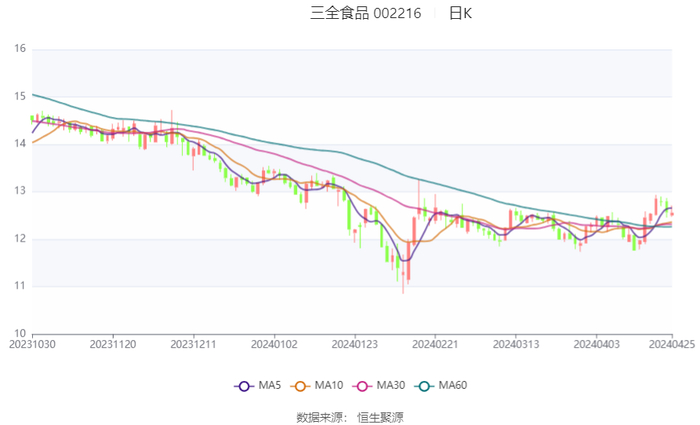
Task: Click the chart title 三全食品 002216
Action: (366, 13)
